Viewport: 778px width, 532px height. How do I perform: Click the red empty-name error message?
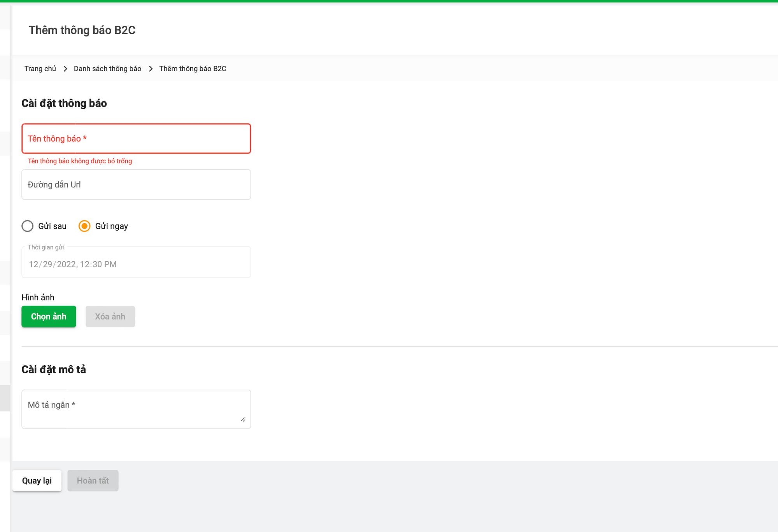point(80,161)
